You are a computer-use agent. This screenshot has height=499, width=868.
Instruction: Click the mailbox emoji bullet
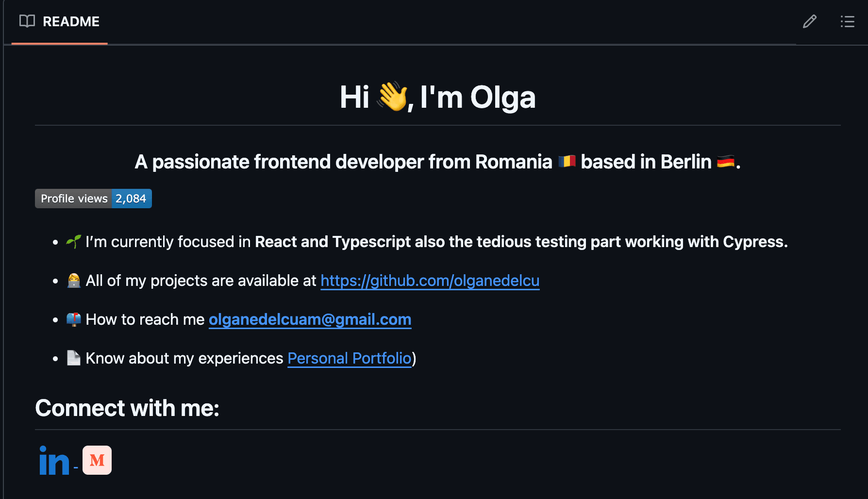click(74, 319)
